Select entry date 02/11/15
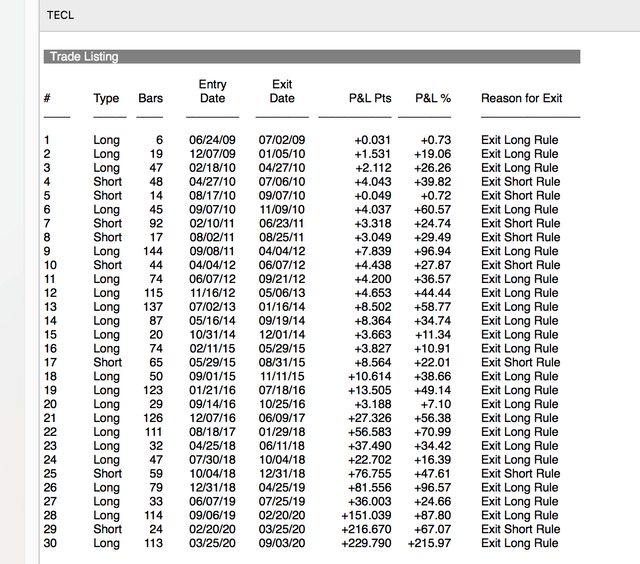The height and width of the screenshot is (564, 640). [212, 348]
